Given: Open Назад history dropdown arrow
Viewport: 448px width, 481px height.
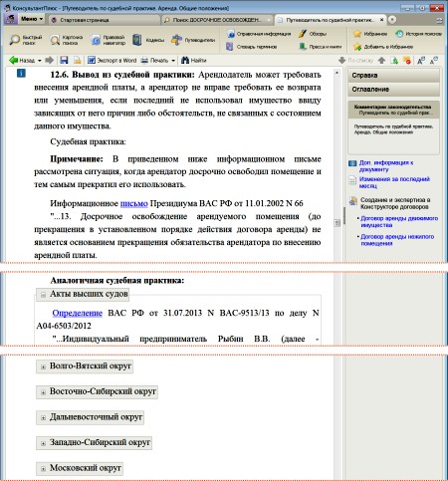Looking at the screenshot, I should [x=39, y=61].
